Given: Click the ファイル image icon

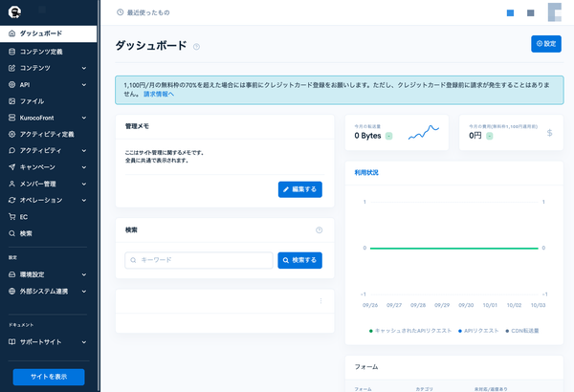Looking at the screenshot, I should pos(11,101).
